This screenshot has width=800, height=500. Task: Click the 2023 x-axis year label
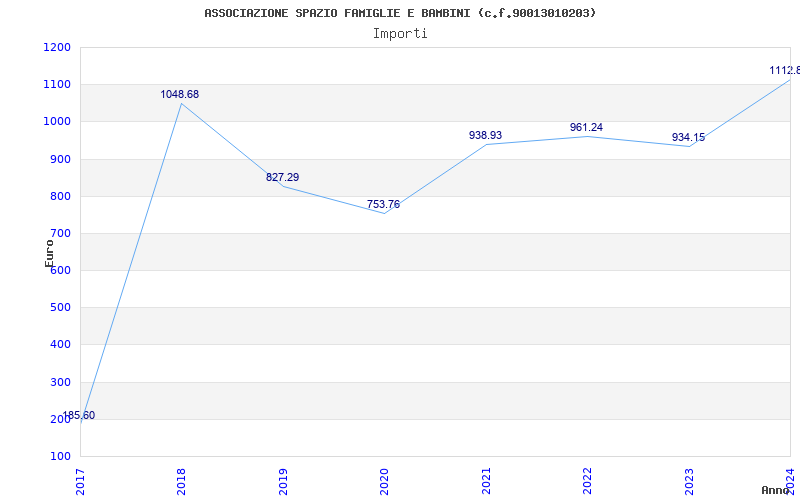689,481
